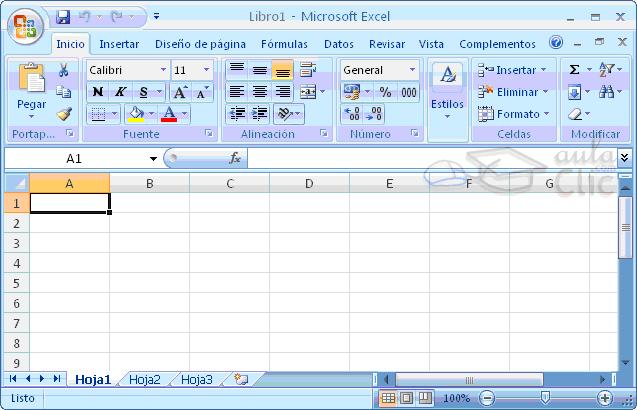
Task: Switch to Page Layout view button
Action: 407,398
